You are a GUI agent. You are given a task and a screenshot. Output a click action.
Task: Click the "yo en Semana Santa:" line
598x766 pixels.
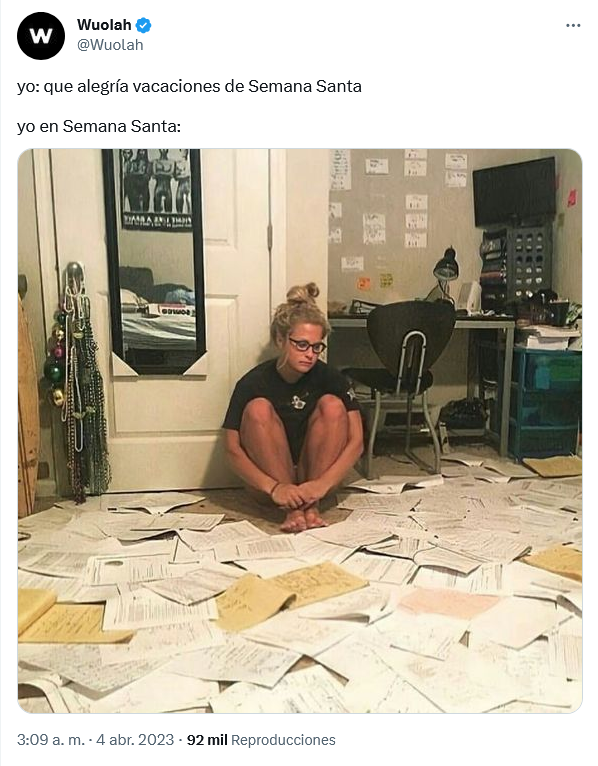coord(99,127)
